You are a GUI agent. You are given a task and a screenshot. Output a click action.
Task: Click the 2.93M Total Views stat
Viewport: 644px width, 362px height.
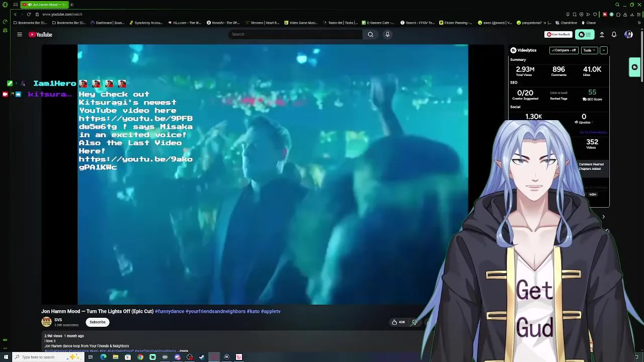coord(525,69)
